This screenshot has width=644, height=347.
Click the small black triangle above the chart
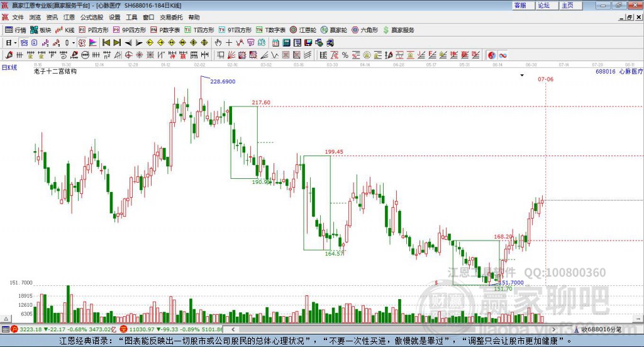522,75
